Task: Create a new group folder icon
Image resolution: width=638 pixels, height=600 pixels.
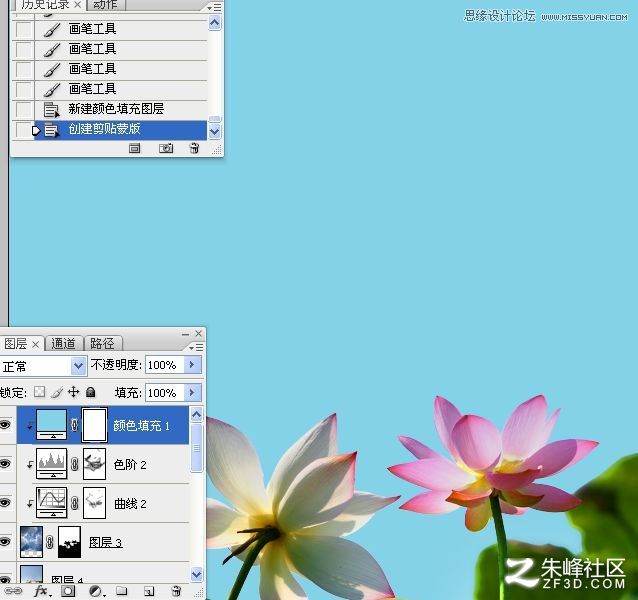Action: pos(122,591)
